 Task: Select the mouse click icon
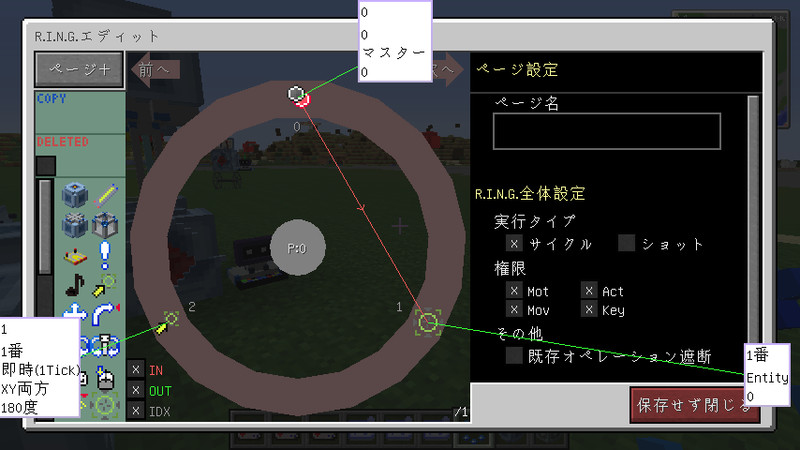coord(105,378)
